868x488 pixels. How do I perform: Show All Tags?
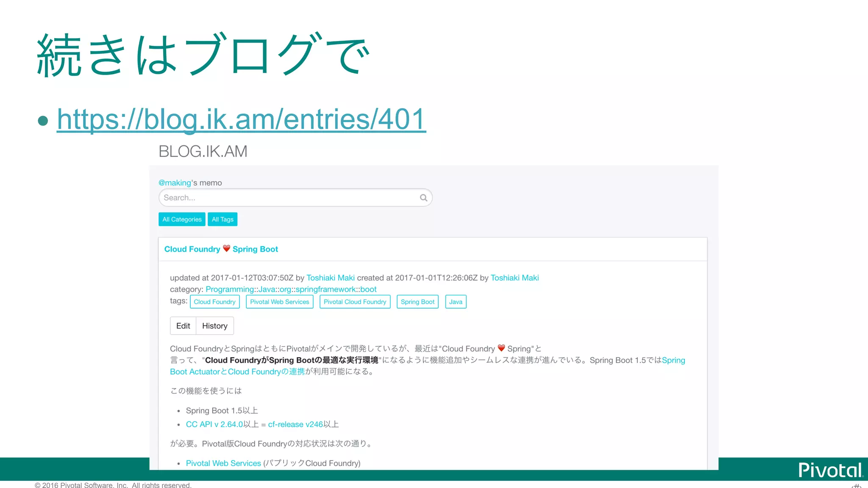click(223, 219)
